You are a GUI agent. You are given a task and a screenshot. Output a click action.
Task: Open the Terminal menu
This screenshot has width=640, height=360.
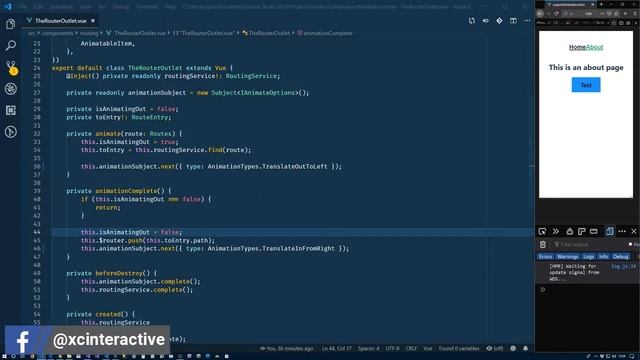pyautogui.click(x=146, y=7)
